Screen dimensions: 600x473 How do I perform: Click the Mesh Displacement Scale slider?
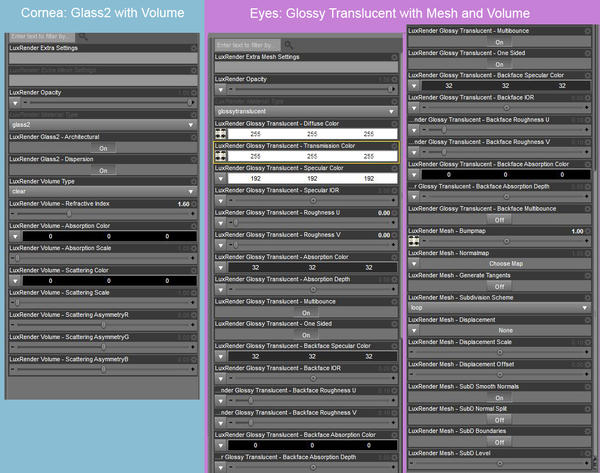pos(499,352)
